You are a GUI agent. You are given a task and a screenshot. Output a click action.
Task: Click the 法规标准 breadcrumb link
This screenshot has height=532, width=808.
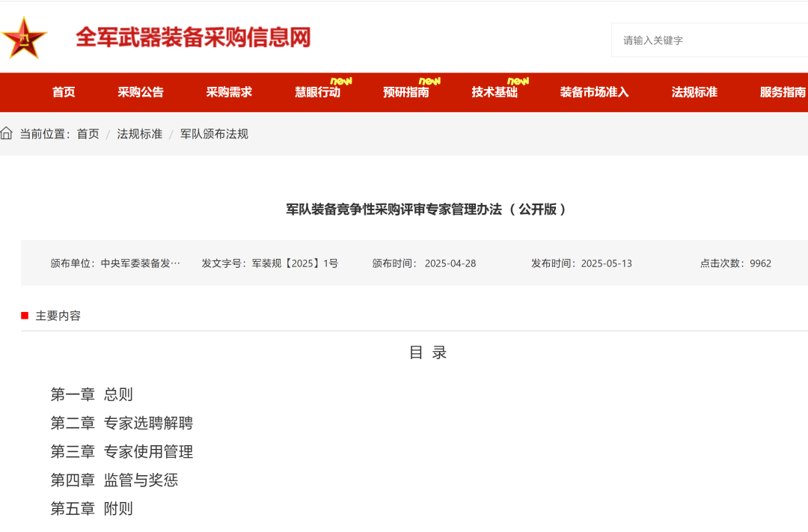click(x=139, y=134)
